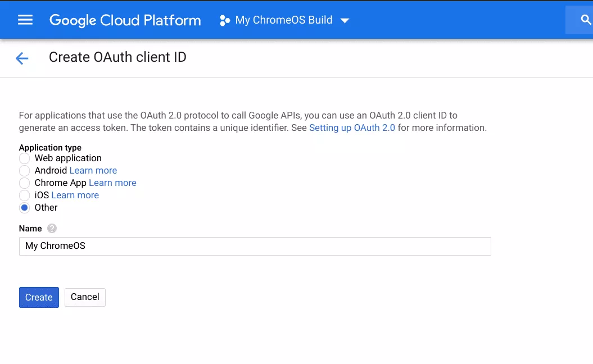Expand the project selector dropdown arrow

(x=345, y=21)
